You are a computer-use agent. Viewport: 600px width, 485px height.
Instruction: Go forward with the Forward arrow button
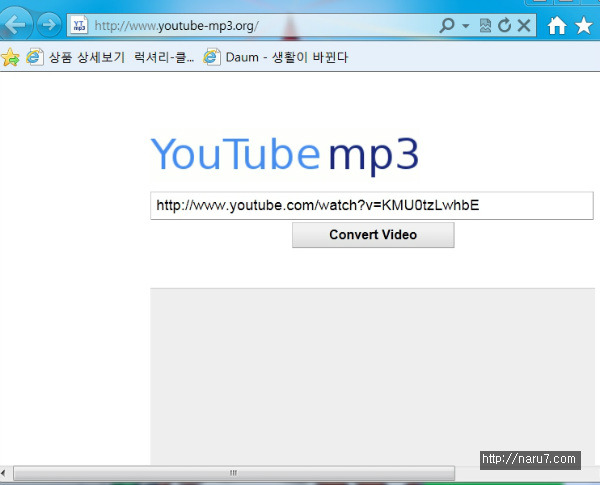pyautogui.click(x=49, y=25)
